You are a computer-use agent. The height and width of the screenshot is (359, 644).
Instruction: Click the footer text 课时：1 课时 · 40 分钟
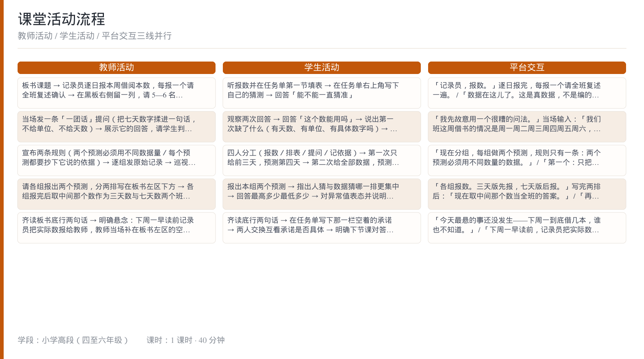[186, 340]
